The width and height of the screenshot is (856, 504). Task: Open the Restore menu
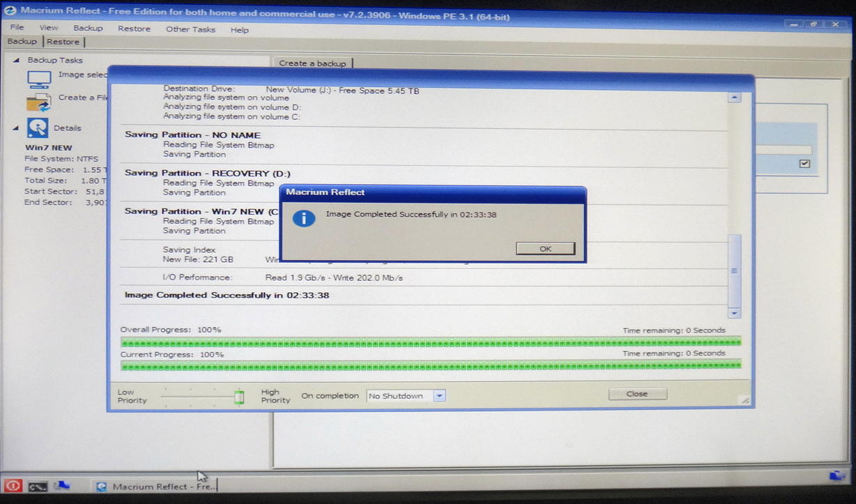pos(134,29)
